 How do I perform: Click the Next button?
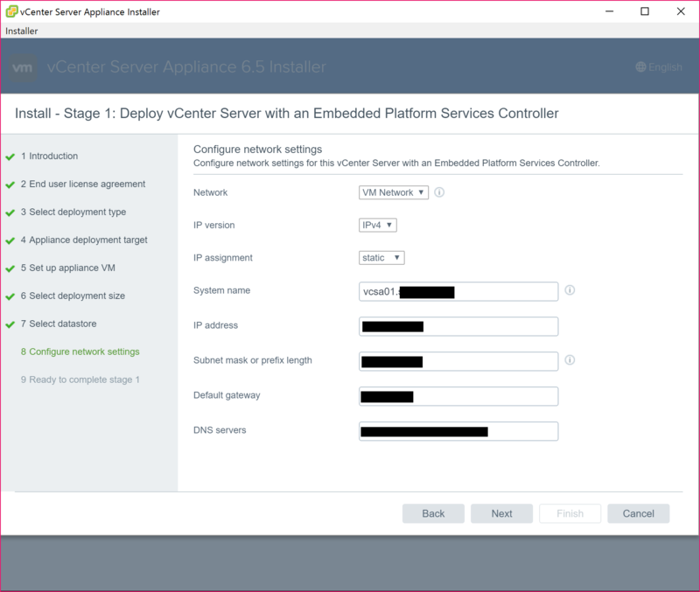coord(501,513)
